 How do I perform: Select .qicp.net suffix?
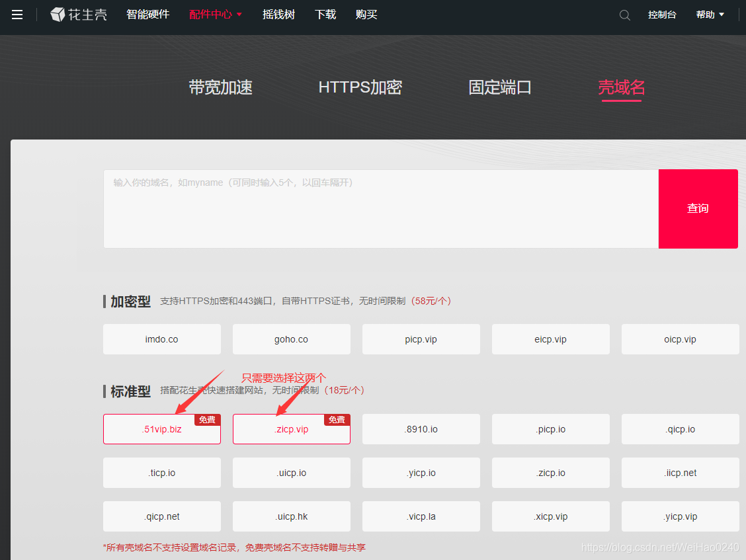(162, 516)
